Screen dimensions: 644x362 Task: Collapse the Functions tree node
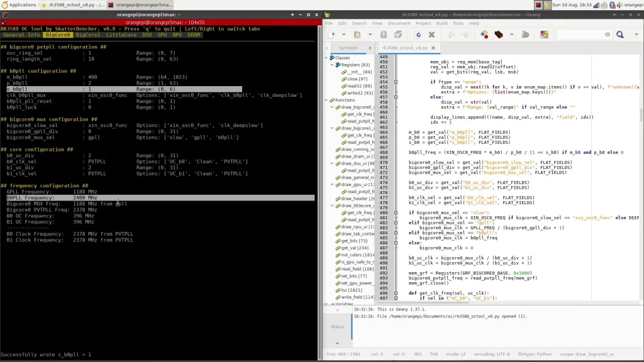[x=326, y=100]
